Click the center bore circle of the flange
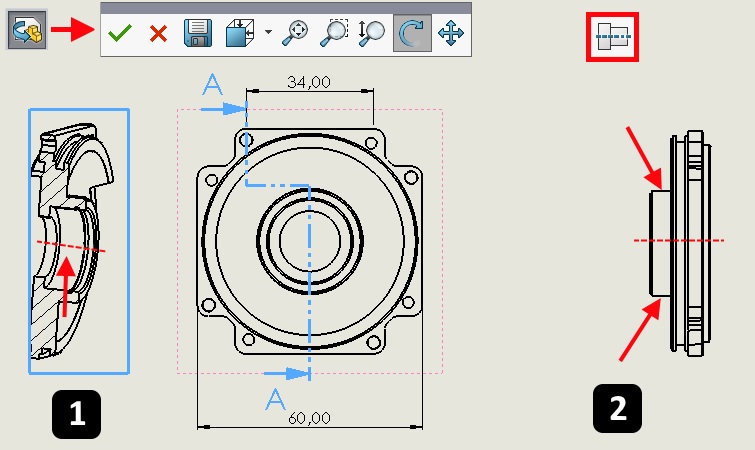This screenshot has width=755, height=450. (310, 241)
